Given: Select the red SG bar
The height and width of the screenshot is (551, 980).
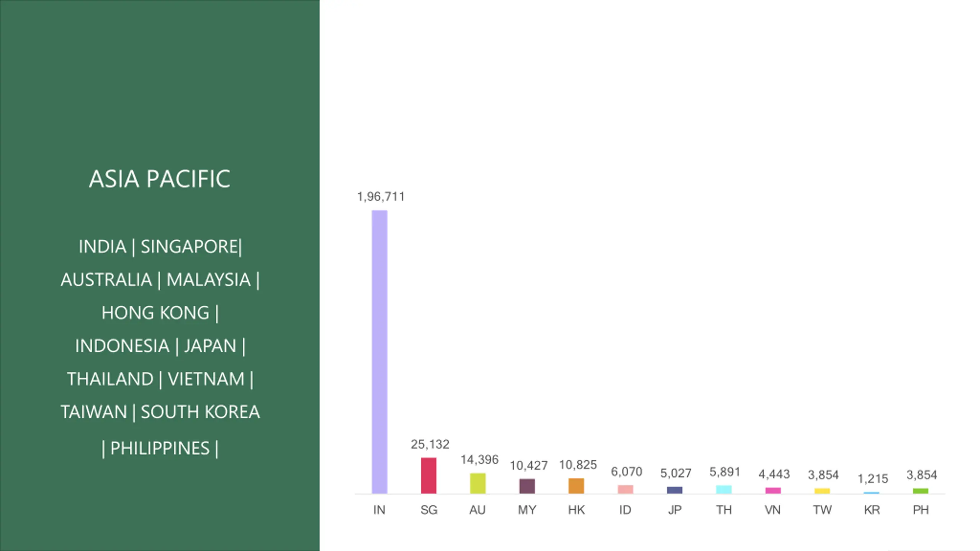Looking at the screenshot, I should [428, 476].
